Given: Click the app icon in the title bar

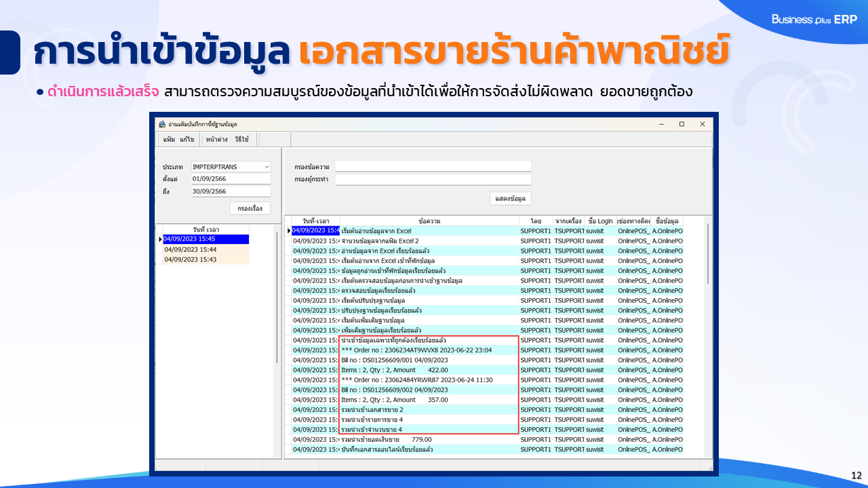Looking at the screenshot, I should (161, 124).
